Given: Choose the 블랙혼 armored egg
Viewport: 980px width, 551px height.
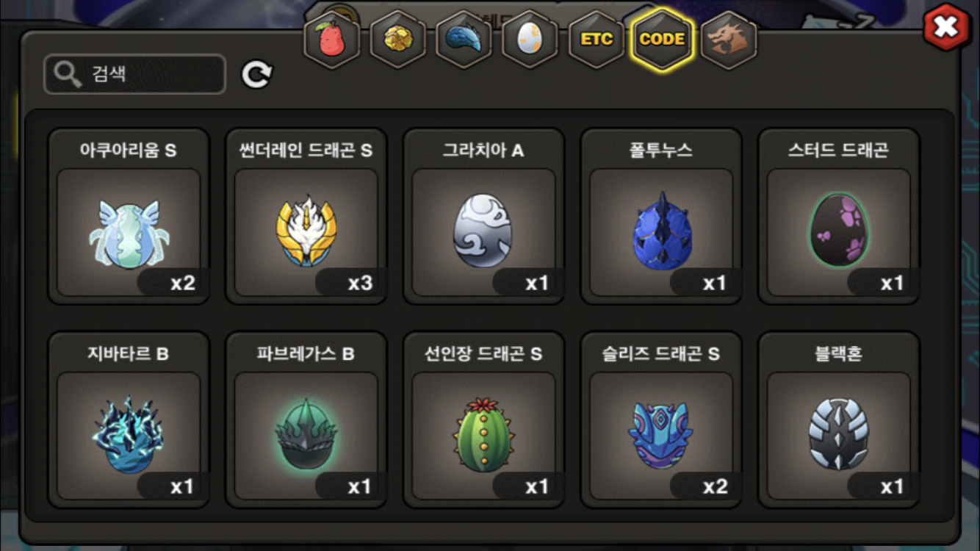Looking at the screenshot, I should pos(839,419).
